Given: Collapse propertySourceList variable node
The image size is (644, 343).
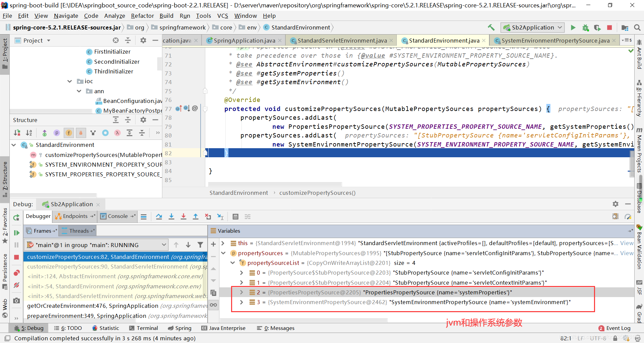Looking at the screenshot, I should click(x=232, y=263).
